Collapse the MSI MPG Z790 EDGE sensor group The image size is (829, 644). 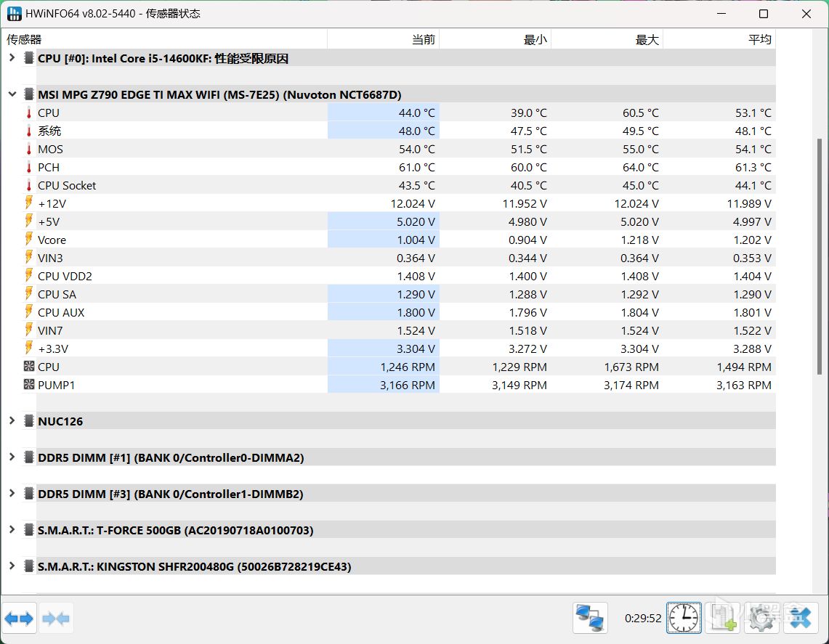tap(12, 94)
